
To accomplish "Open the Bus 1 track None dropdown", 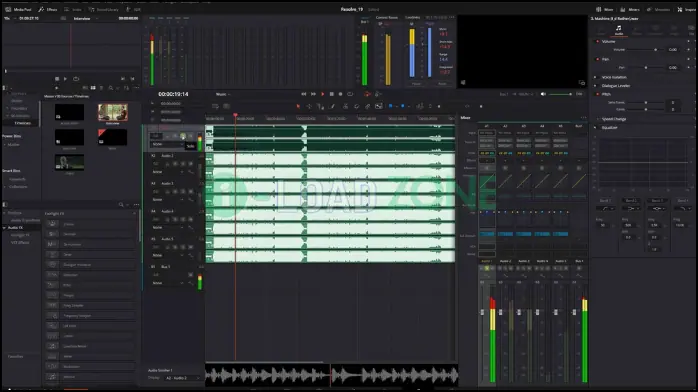I will point(168,283).
